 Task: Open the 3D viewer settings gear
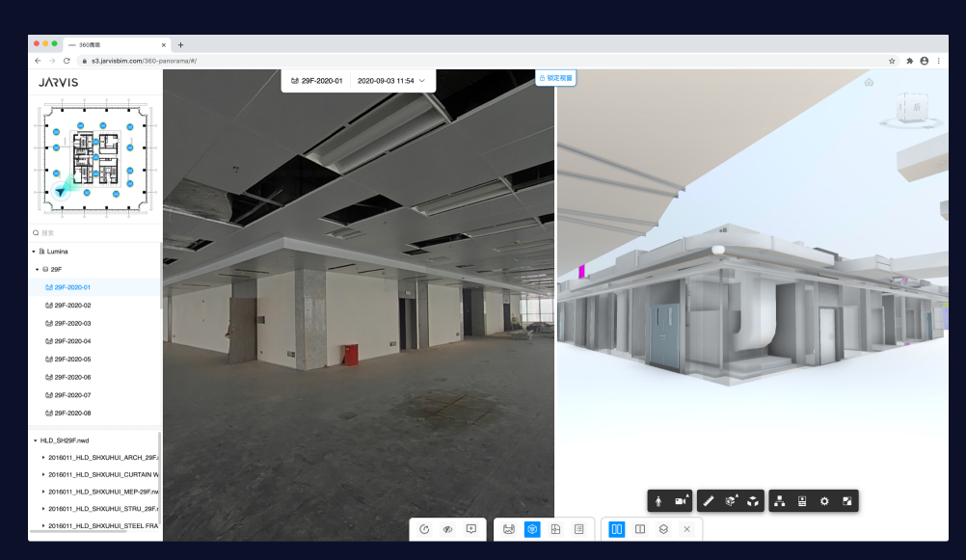(x=824, y=501)
